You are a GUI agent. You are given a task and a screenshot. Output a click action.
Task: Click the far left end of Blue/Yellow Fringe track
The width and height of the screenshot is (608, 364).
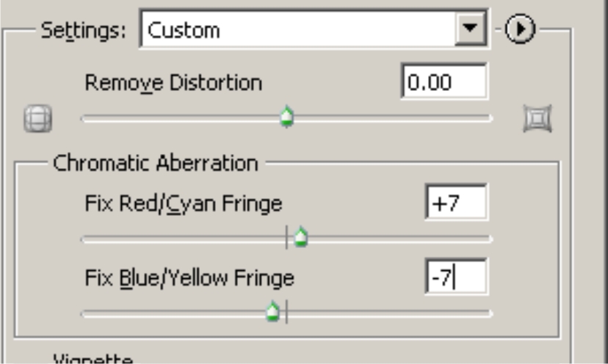[x=84, y=313]
